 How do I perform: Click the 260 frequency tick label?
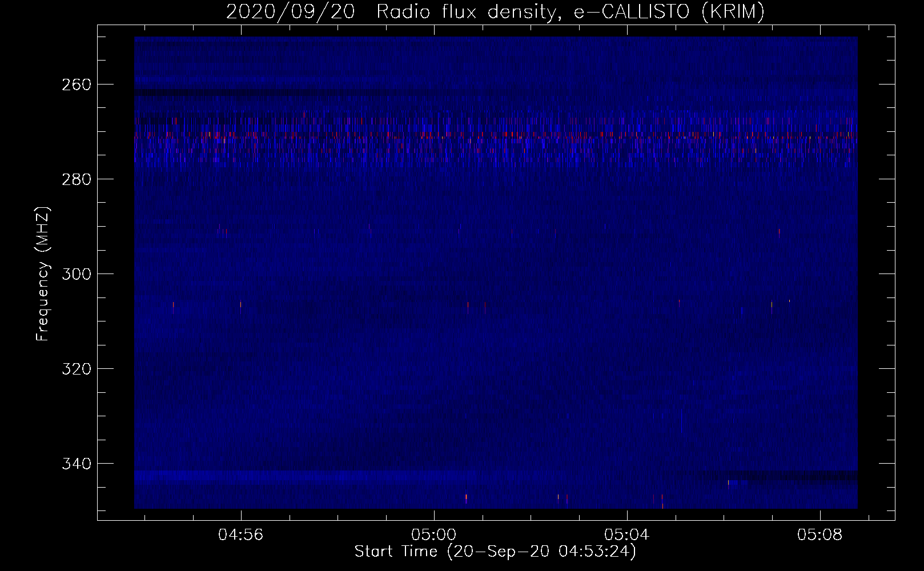tap(75, 85)
